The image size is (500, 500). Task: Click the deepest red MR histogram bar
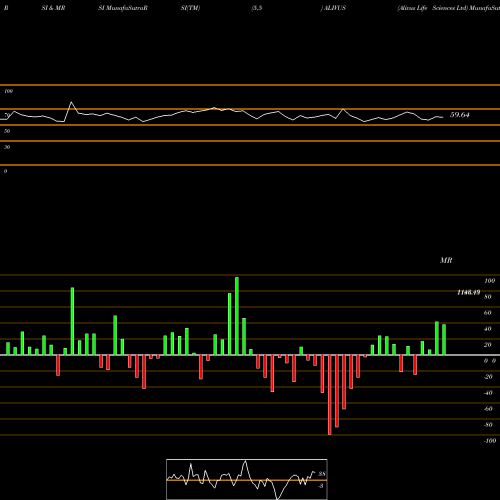330,395
